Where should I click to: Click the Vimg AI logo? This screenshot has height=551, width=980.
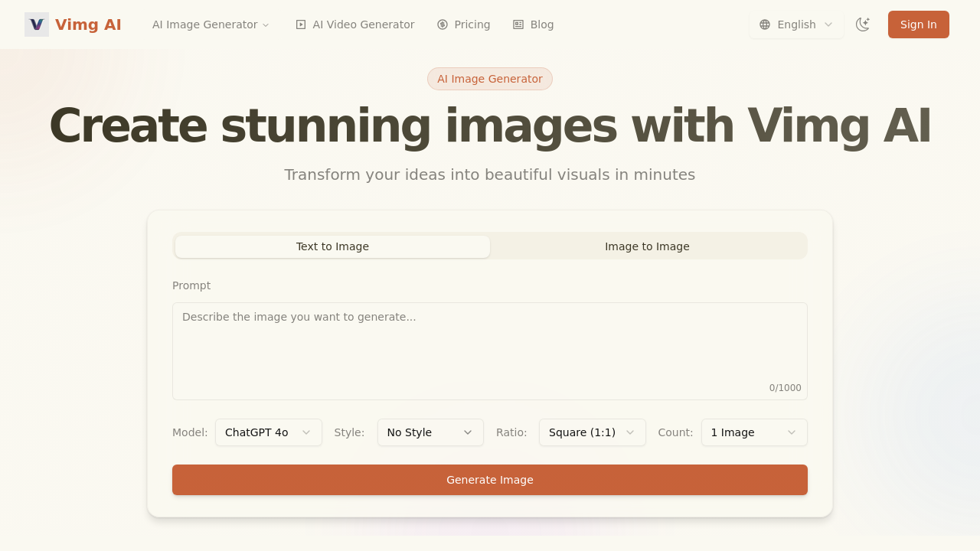point(73,24)
